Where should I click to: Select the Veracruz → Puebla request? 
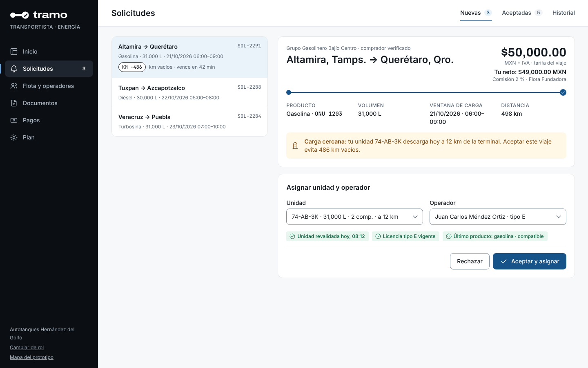click(189, 121)
